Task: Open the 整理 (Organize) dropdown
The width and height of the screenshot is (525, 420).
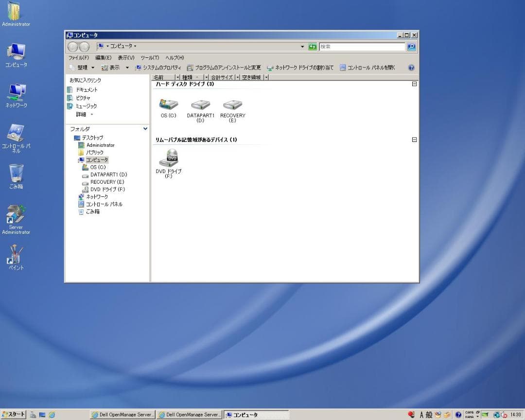Action: 83,67
